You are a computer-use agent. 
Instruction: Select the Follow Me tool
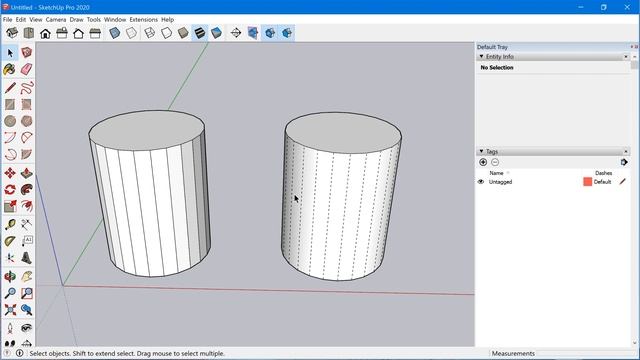coord(27,189)
